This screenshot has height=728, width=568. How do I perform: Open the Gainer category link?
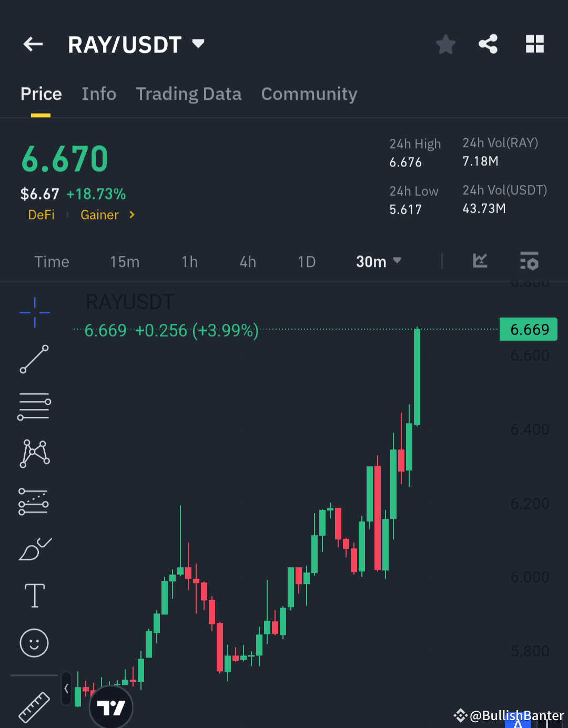[x=100, y=215]
